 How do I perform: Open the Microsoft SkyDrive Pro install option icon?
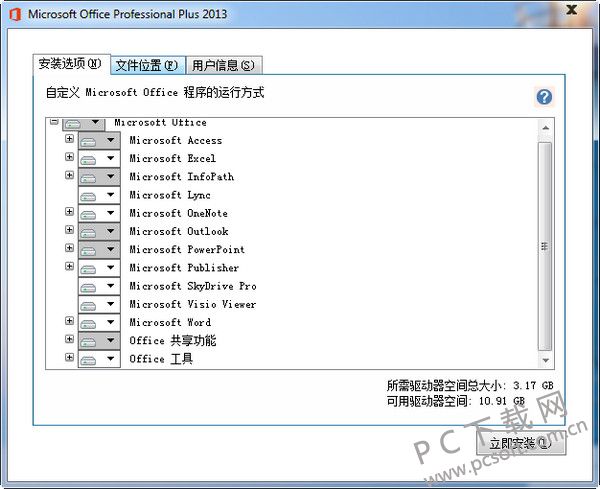click(x=98, y=287)
